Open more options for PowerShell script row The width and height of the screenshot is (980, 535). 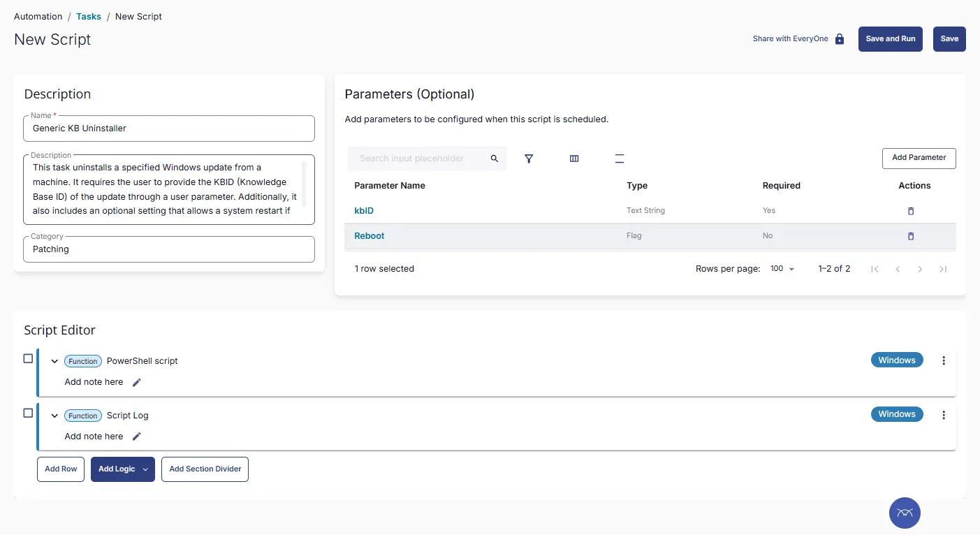click(x=944, y=360)
